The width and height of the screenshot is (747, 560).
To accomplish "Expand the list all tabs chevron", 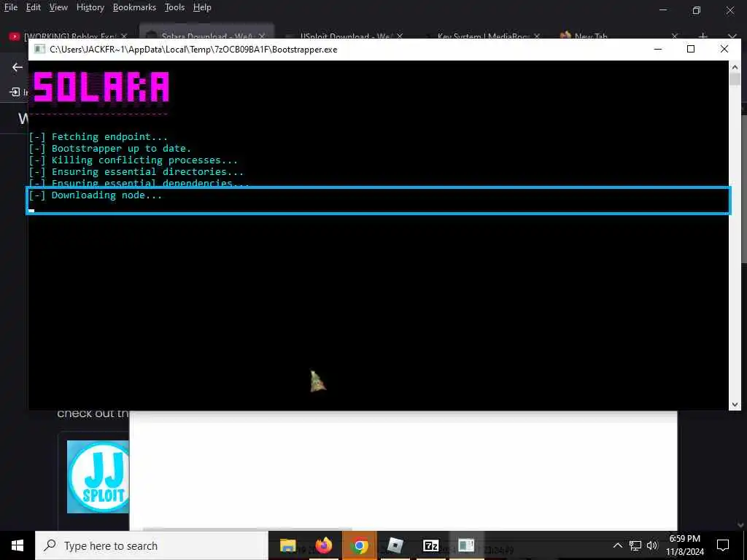I will pyautogui.click(x=732, y=36).
